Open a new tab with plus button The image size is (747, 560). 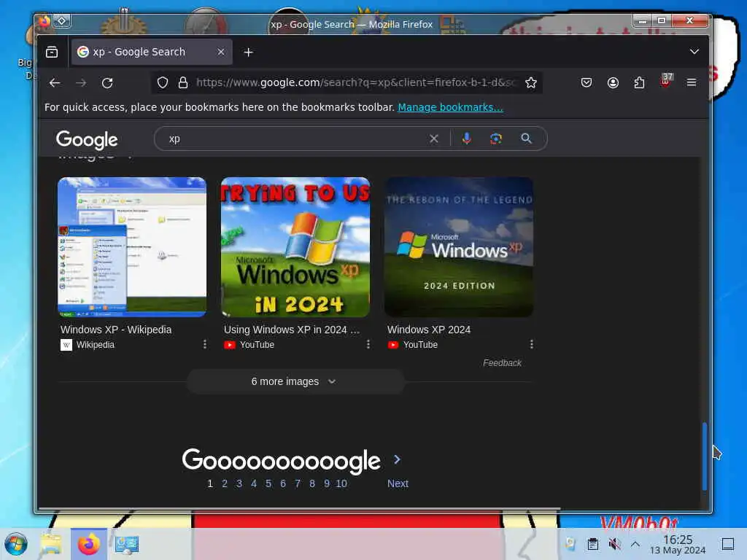click(248, 52)
